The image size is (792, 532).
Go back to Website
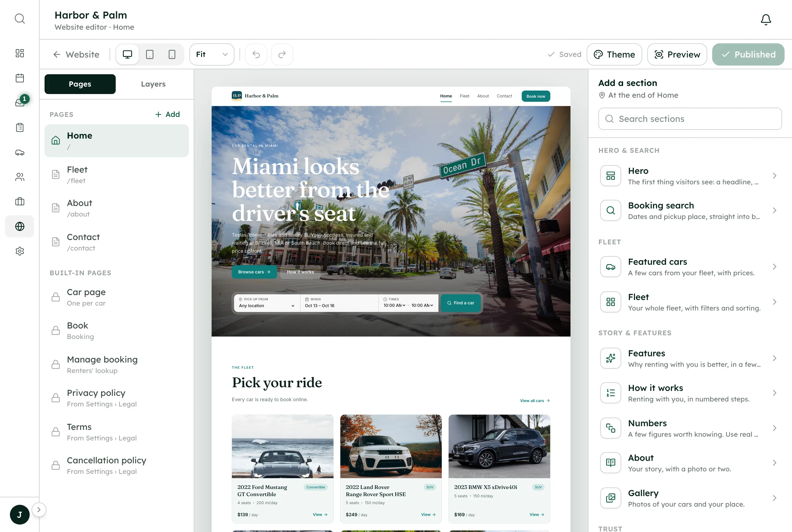[x=76, y=54]
